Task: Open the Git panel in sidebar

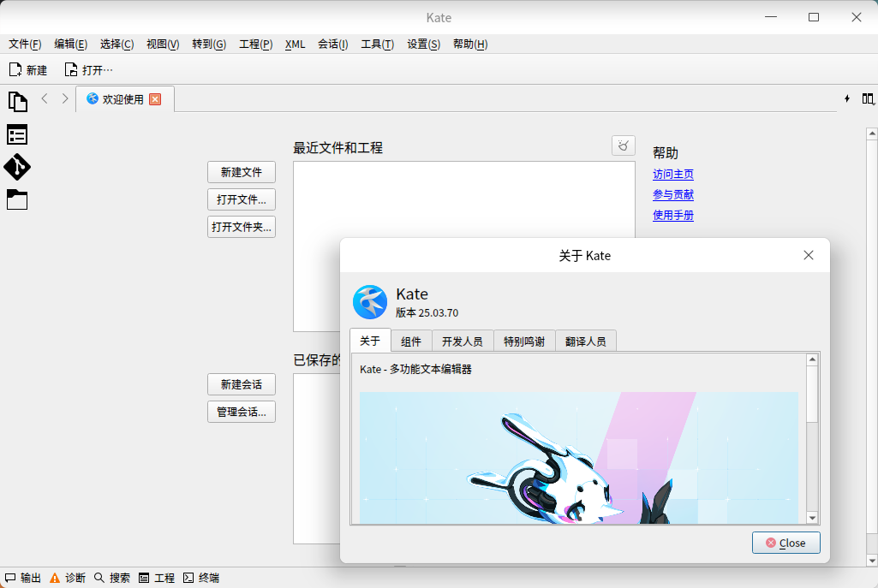Action: click(17, 166)
